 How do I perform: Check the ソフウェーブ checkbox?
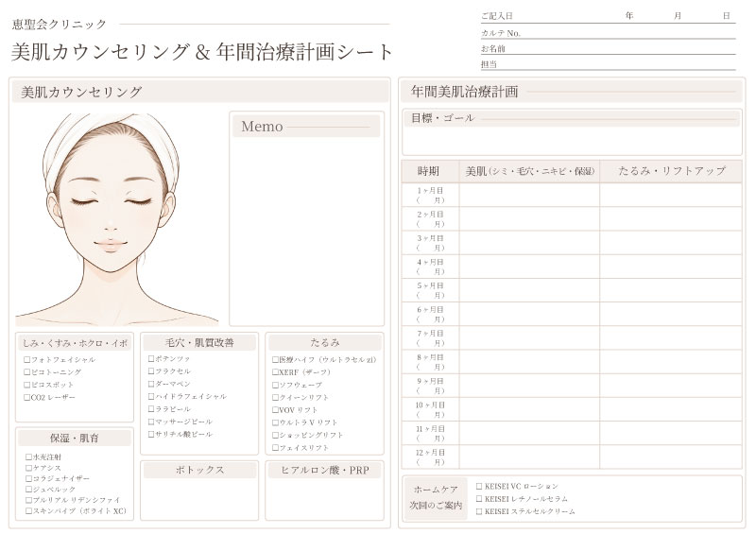(275, 385)
